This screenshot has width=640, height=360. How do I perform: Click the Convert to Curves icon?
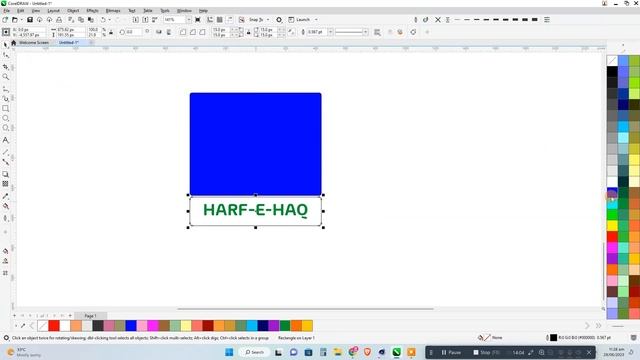(413, 32)
